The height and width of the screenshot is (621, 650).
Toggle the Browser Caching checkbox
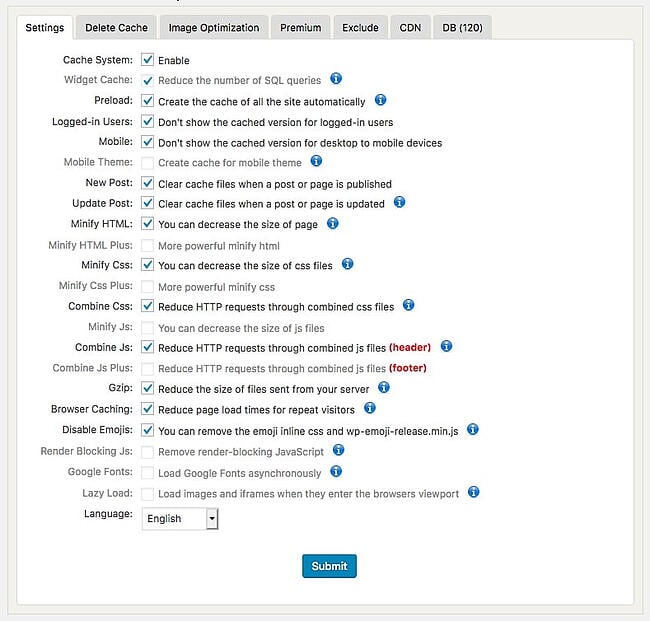pyautogui.click(x=147, y=409)
